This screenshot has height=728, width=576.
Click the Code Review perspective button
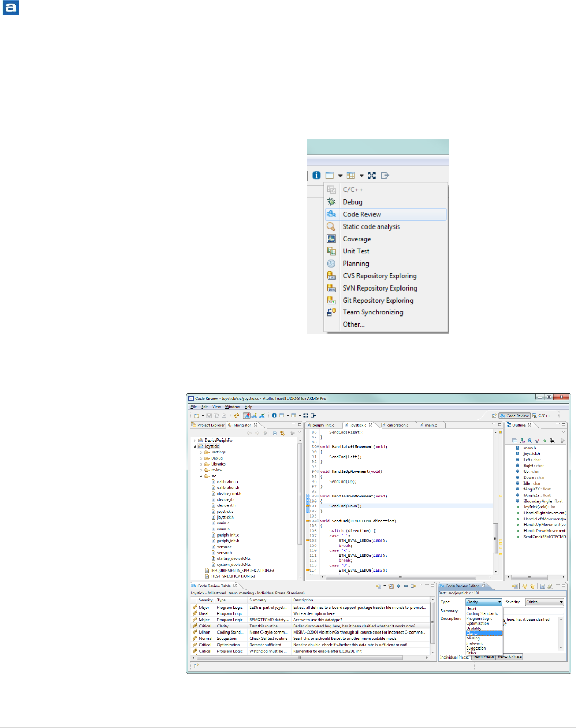click(514, 416)
